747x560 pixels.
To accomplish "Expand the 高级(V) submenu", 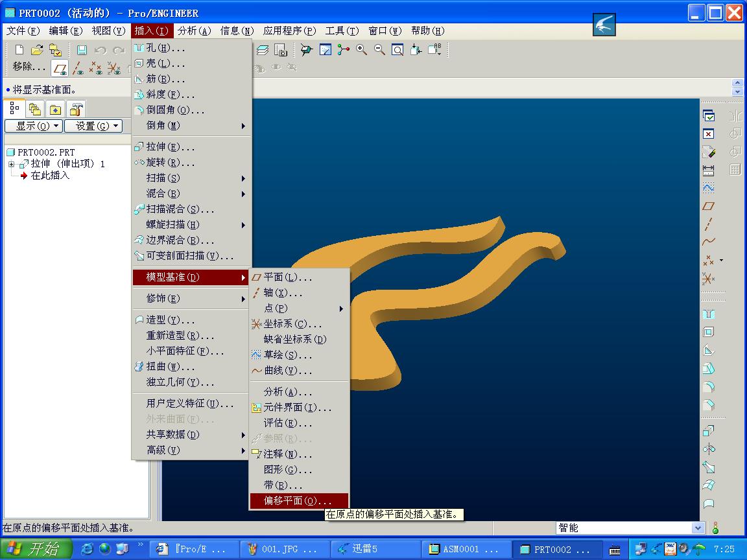I will (191, 450).
